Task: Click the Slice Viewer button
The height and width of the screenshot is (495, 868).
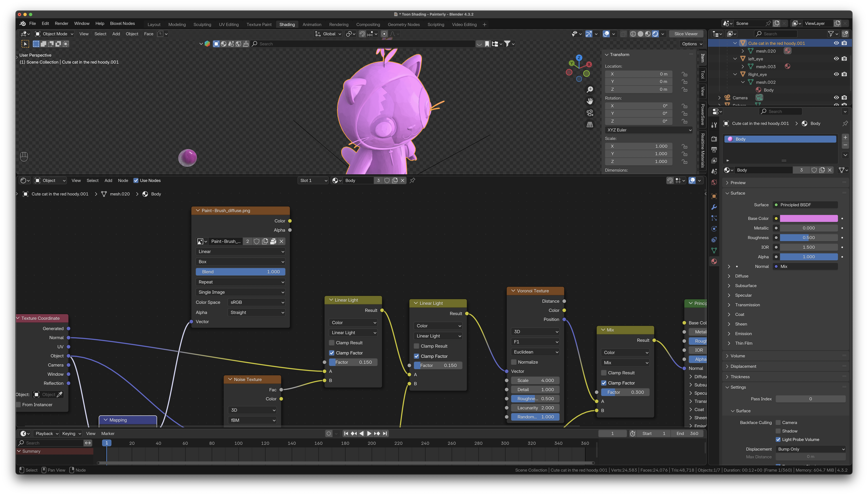Action: coord(686,34)
